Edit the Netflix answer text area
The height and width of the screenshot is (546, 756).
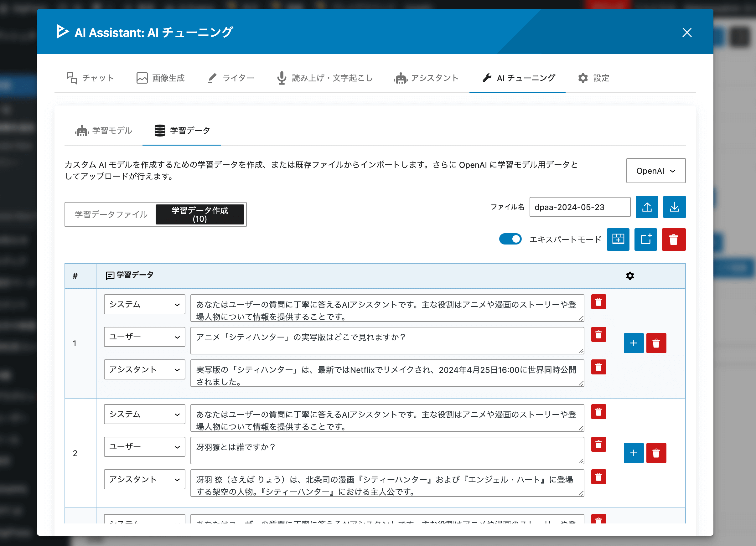(387, 373)
